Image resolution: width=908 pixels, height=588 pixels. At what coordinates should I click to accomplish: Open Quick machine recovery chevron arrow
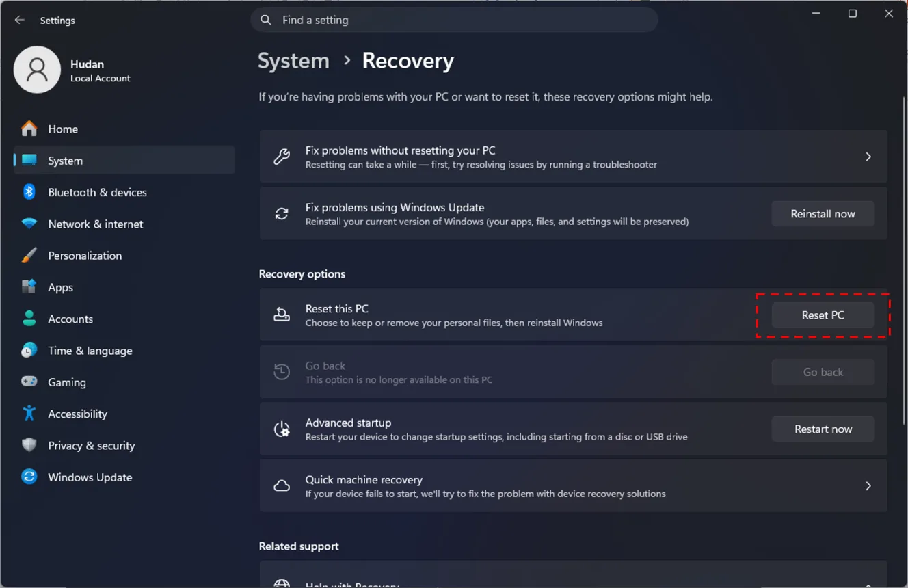868,486
